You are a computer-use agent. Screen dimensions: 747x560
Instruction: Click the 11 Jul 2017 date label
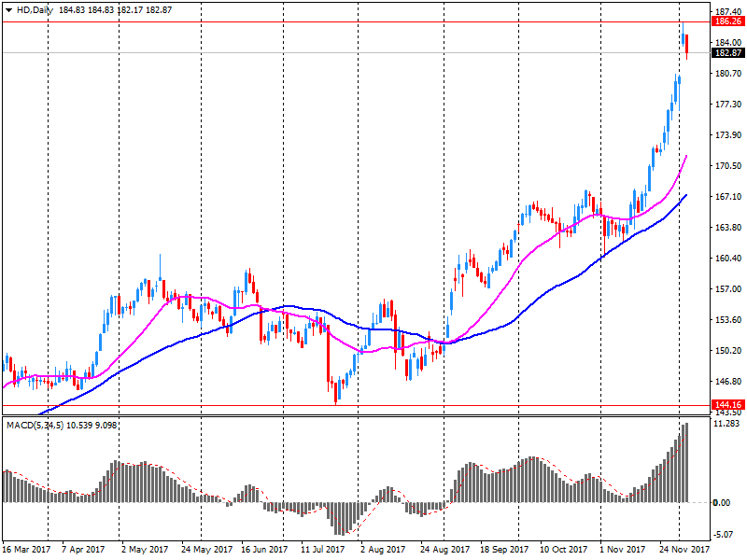pos(323,550)
